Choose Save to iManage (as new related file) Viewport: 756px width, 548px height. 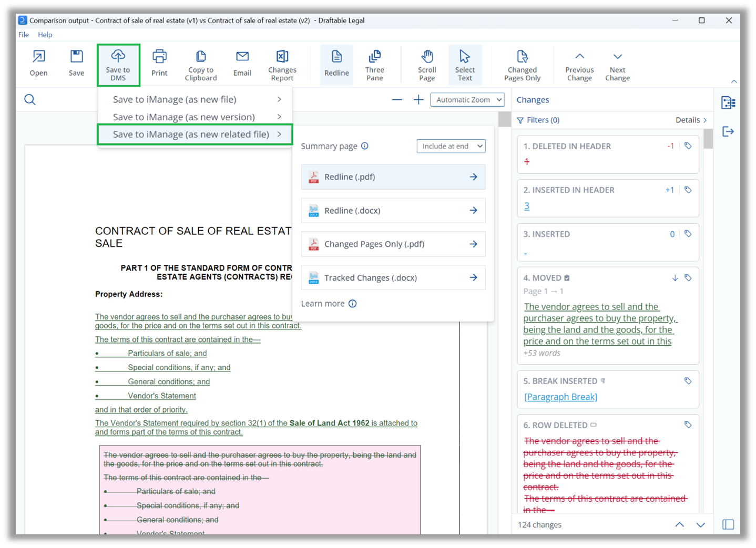click(x=195, y=134)
